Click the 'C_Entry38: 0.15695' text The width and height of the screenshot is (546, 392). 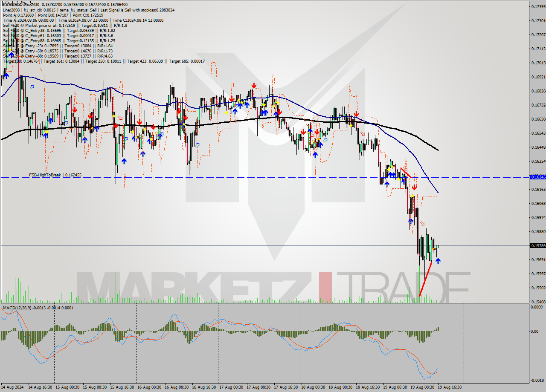43,30
